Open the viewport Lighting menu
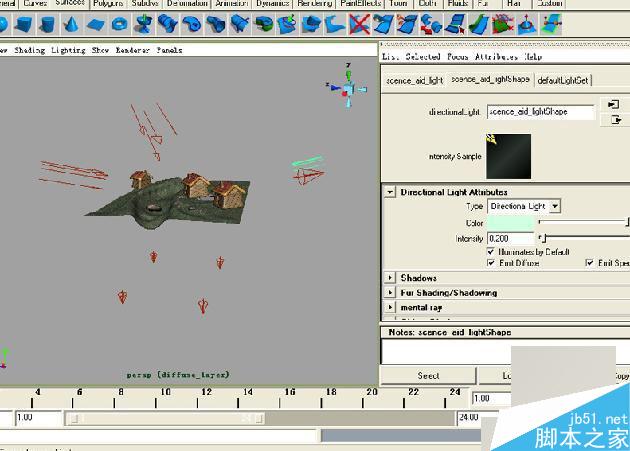The height and width of the screenshot is (451, 630). click(x=68, y=50)
